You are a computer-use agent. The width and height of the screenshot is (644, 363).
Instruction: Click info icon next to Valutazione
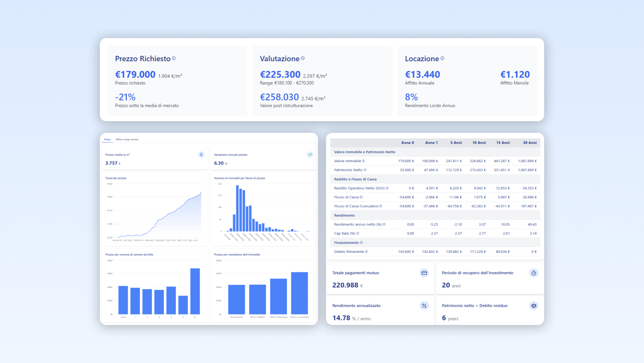[303, 58]
